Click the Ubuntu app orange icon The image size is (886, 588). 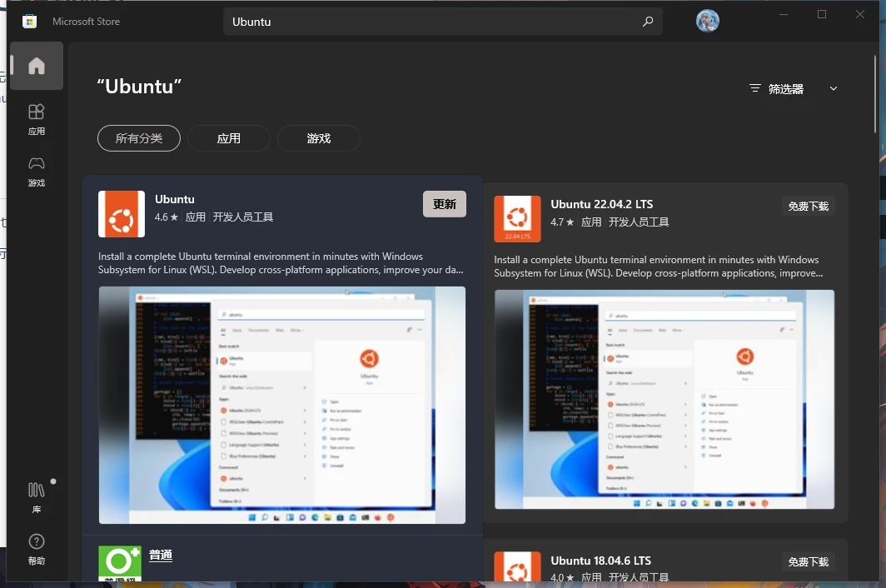[x=122, y=214]
